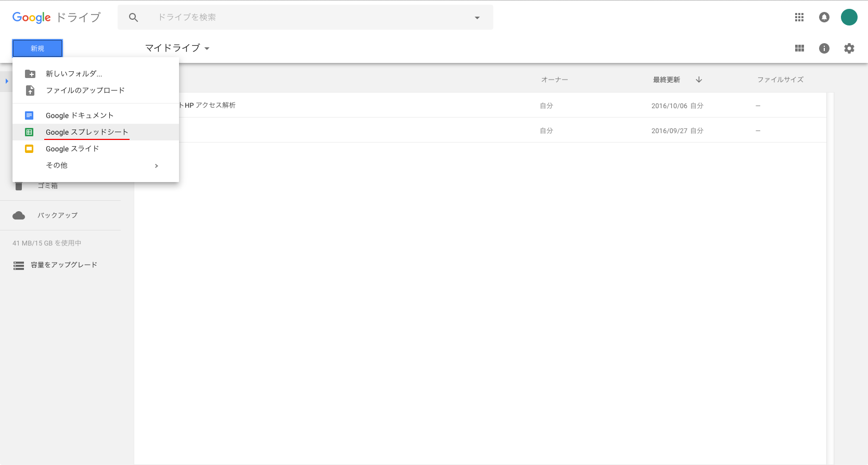
Task: Open the その他 submenu
Action: pyautogui.click(x=96, y=165)
